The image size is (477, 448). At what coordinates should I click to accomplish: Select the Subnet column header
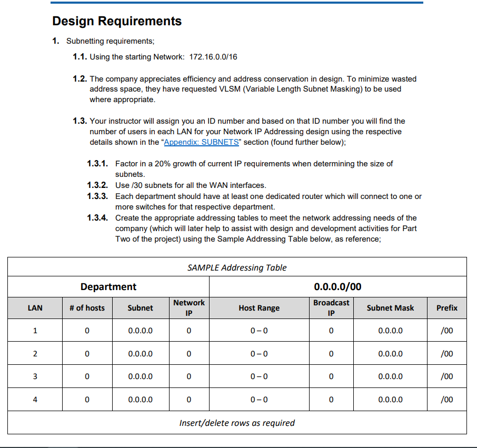(140, 308)
